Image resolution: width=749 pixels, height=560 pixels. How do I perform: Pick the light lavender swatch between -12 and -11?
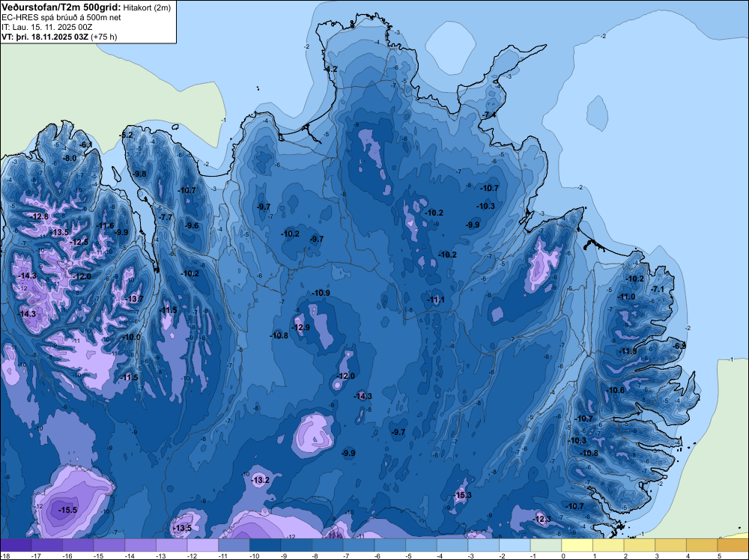[x=203, y=545]
